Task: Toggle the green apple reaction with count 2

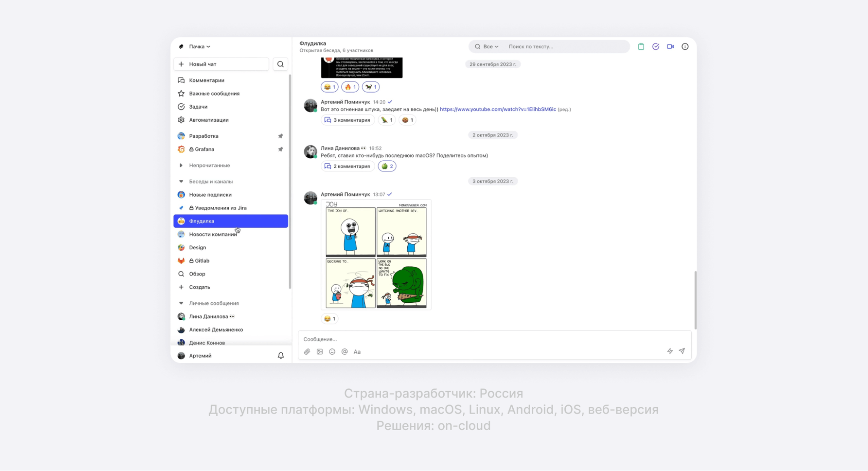Action: point(387,166)
